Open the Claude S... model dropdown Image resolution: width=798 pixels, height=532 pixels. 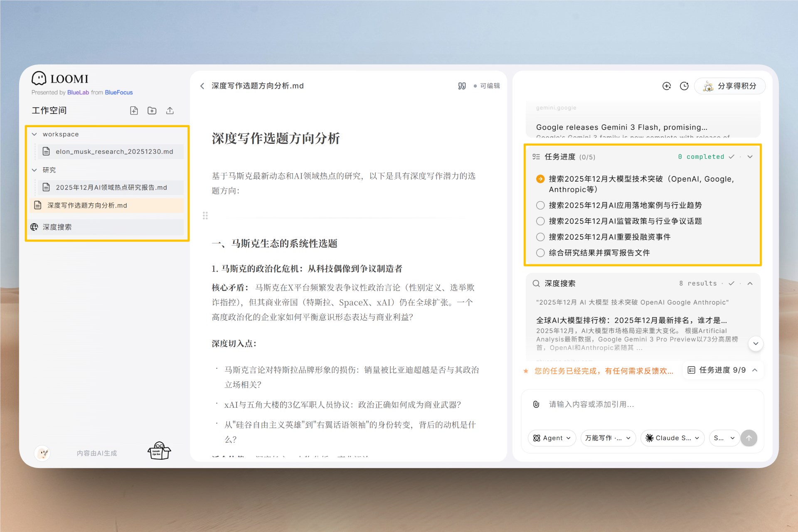[672, 438]
